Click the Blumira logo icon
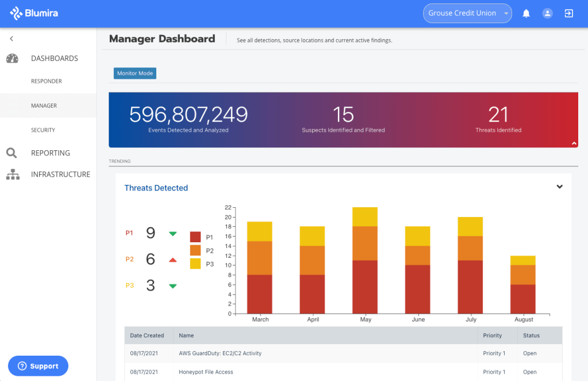 click(16, 13)
